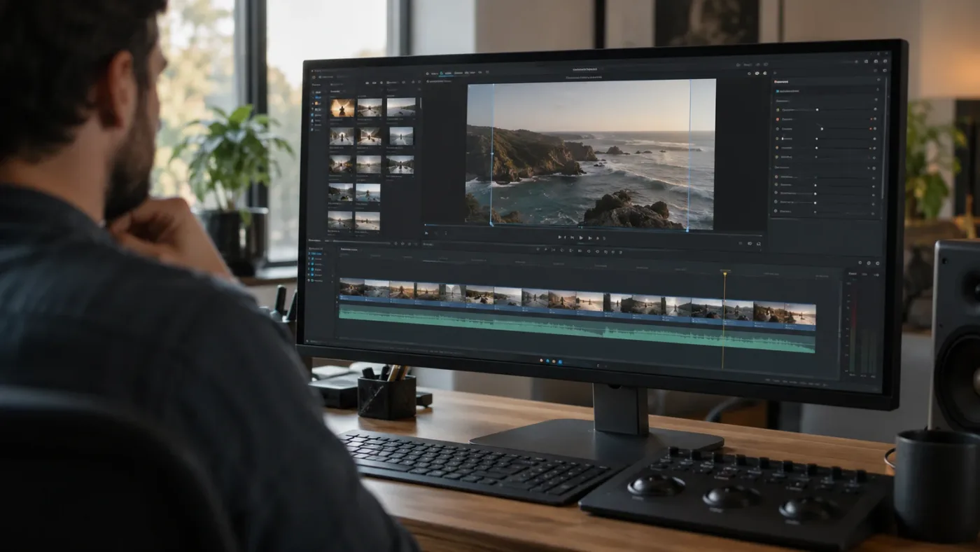Open the orange-glow silhouette thumbnail in the media bin
This screenshot has width=980, height=552.
pos(342,108)
